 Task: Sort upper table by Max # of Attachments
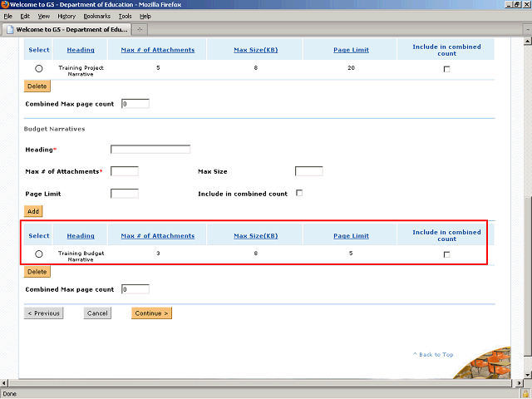tap(158, 50)
